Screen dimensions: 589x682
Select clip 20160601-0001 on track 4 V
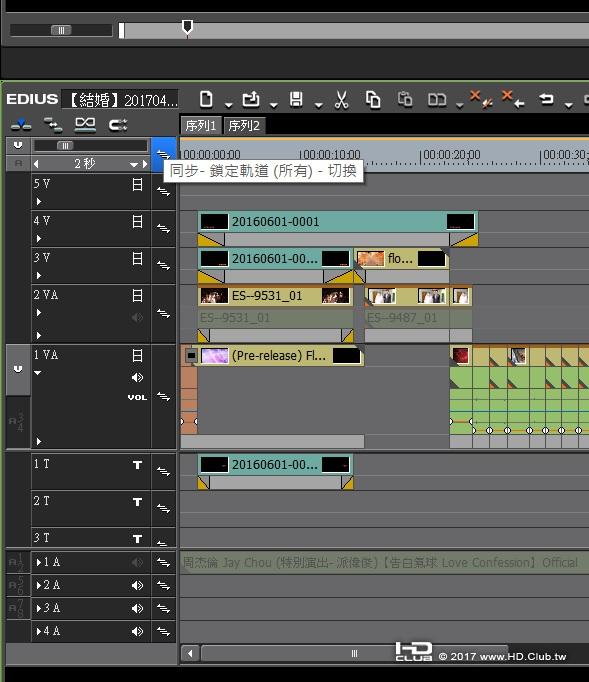pyautogui.click(x=338, y=222)
